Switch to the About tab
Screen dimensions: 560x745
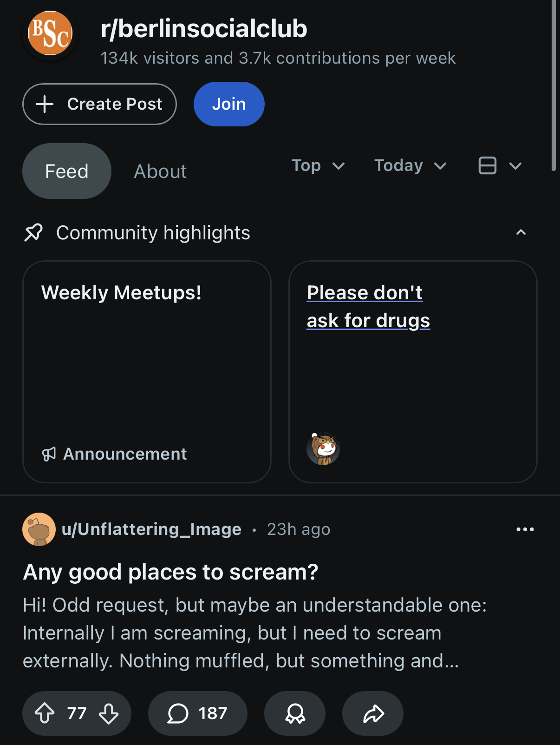click(x=160, y=171)
